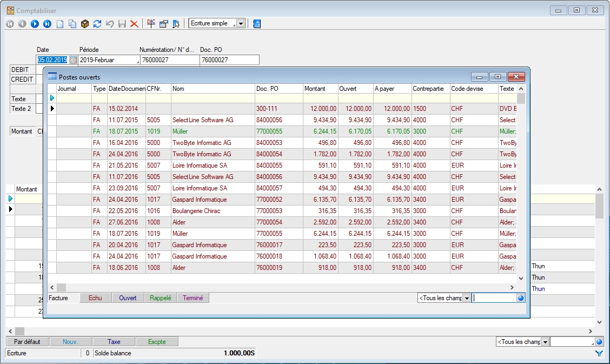
Task: Toggle the Rappelé filter below the list
Action: pos(161,297)
